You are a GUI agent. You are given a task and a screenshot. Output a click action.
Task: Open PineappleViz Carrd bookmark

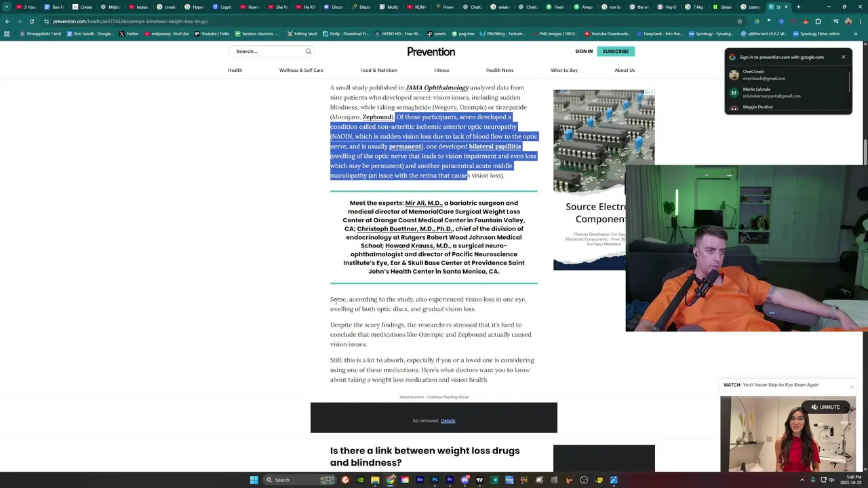pyautogui.click(x=40, y=33)
